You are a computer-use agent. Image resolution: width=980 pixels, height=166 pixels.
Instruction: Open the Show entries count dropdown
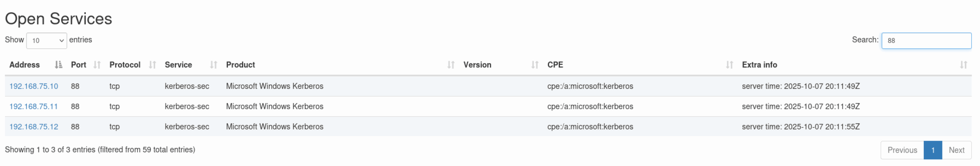pos(46,41)
